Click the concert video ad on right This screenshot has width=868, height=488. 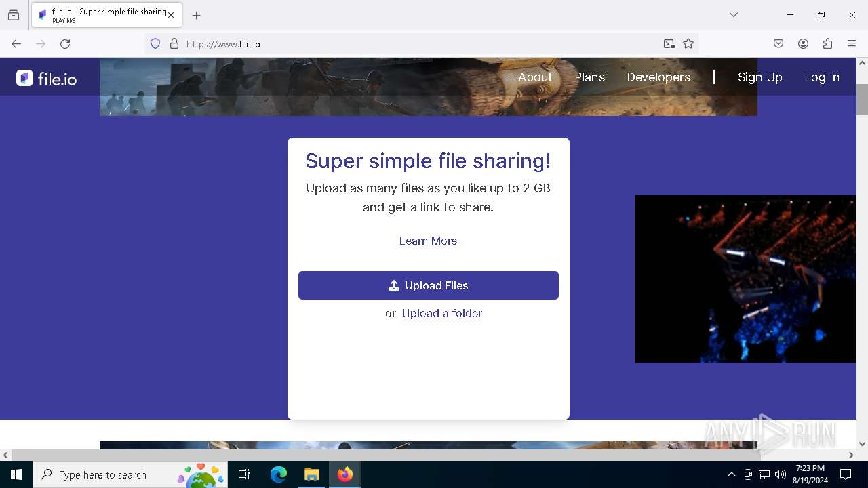[x=745, y=279]
